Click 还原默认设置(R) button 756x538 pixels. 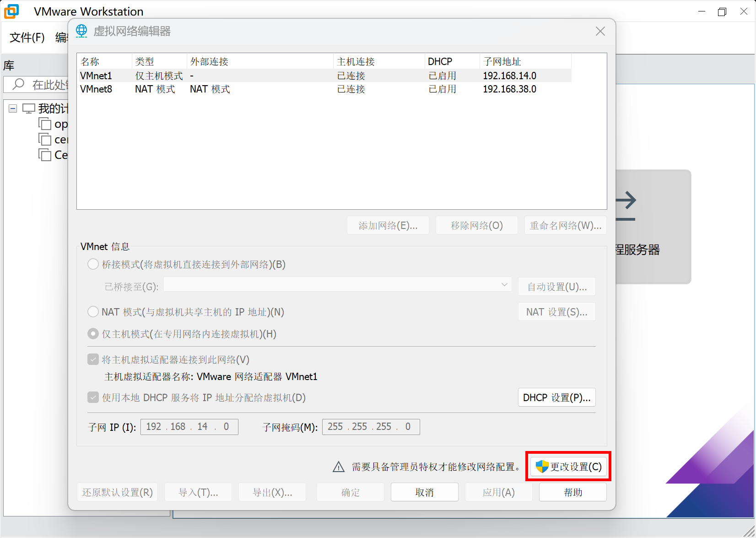pyautogui.click(x=117, y=492)
